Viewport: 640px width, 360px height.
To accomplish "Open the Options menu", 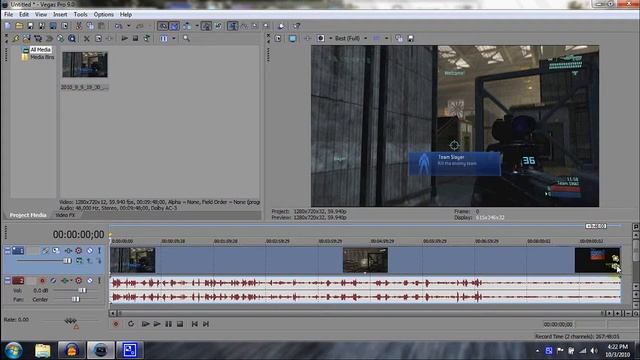I will (x=104, y=14).
